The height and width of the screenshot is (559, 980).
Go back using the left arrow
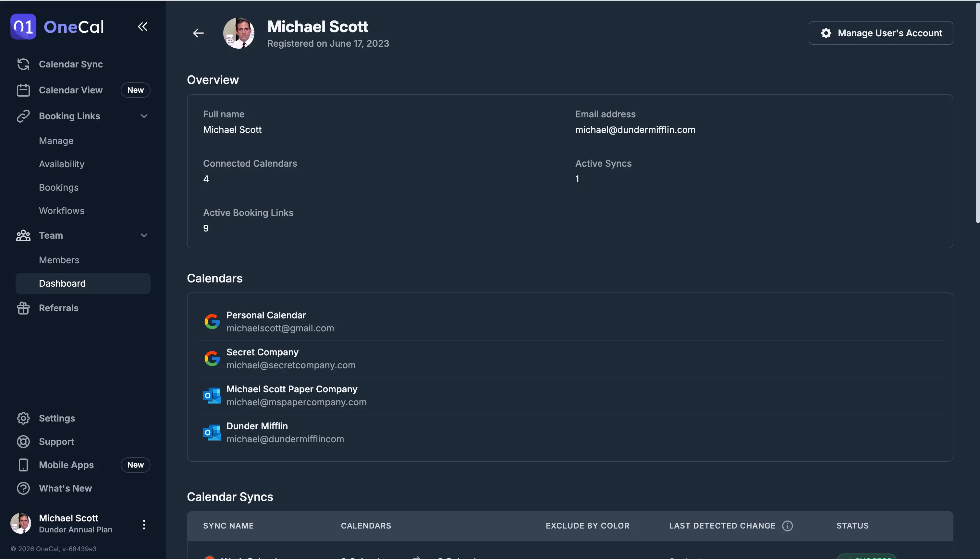click(x=198, y=33)
